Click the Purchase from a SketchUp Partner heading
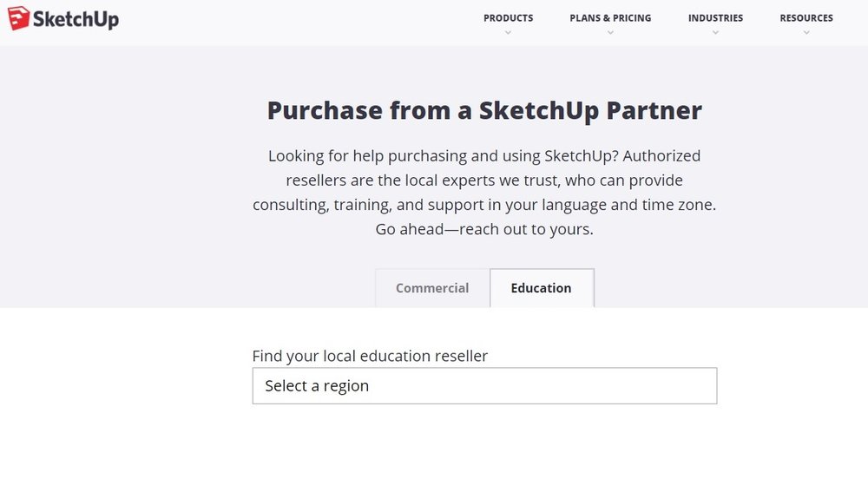 tap(484, 111)
